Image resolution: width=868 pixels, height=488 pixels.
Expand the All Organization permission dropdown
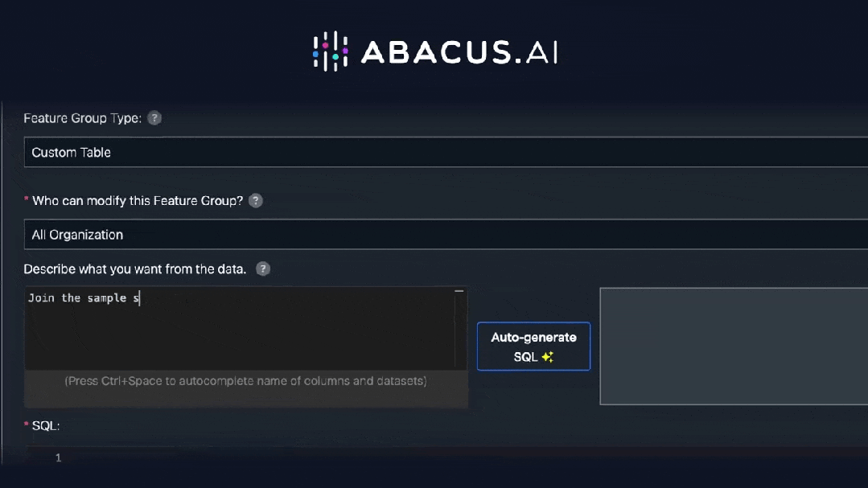pyautogui.click(x=446, y=235)
